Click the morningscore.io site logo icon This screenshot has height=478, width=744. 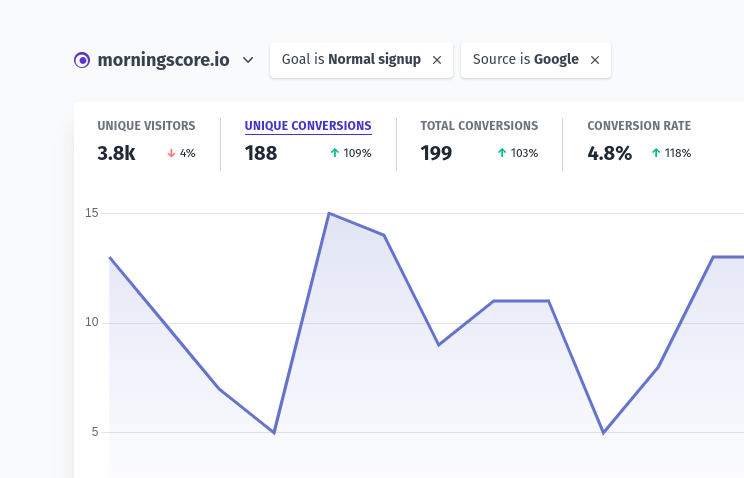[82, 60]
